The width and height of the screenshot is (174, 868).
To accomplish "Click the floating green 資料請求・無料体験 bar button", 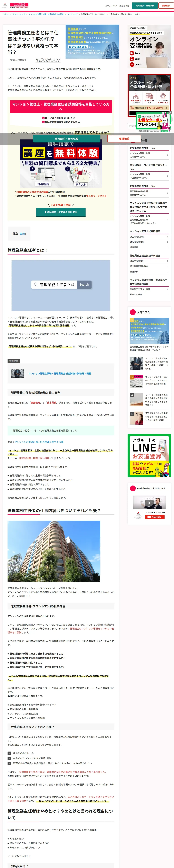I will (67, 138).
